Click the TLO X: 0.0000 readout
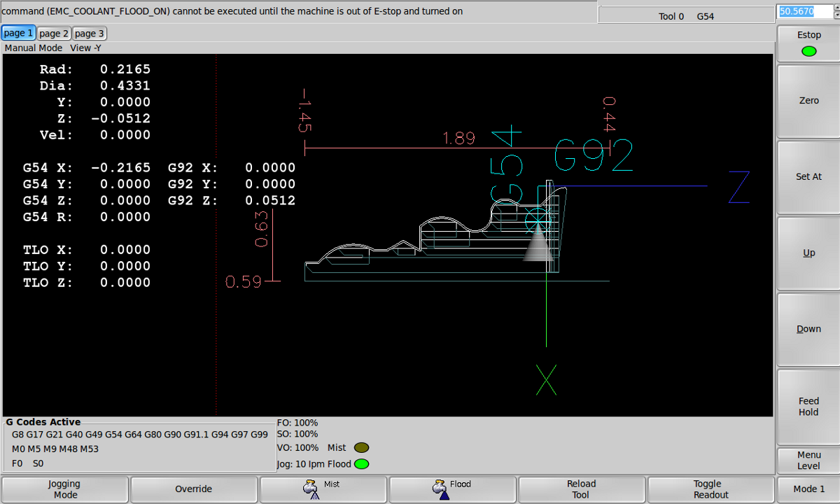Image resolution: width=840 pixels, height=504 pixels. point(86,250)
